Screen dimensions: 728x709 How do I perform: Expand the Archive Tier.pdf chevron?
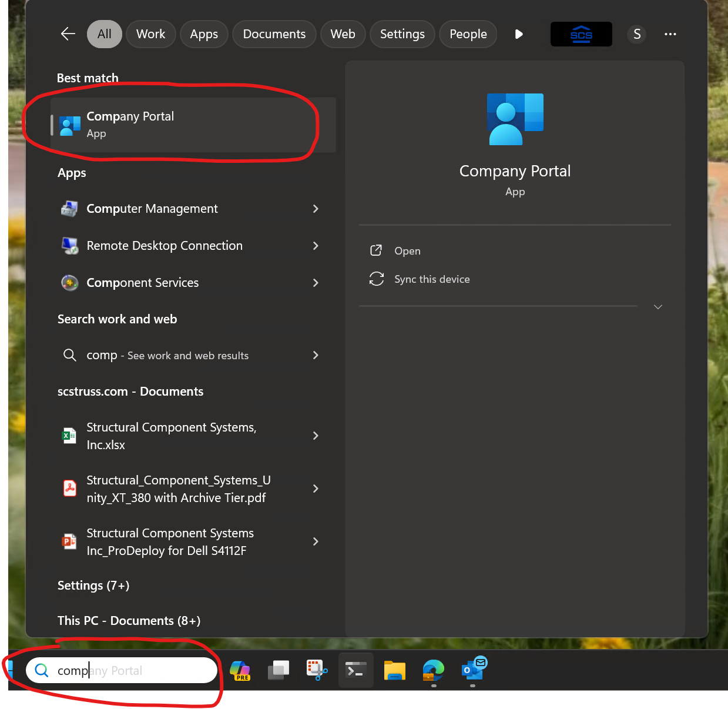(316, 489)
